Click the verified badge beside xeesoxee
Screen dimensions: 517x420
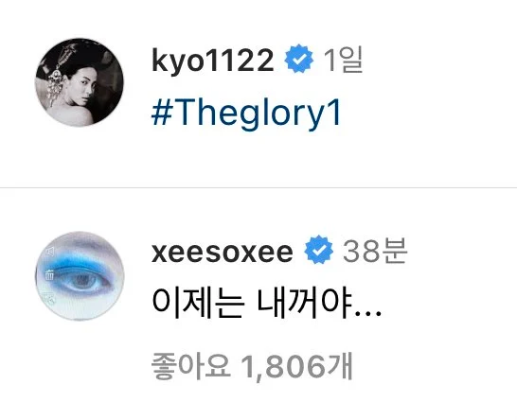(318, 250)
